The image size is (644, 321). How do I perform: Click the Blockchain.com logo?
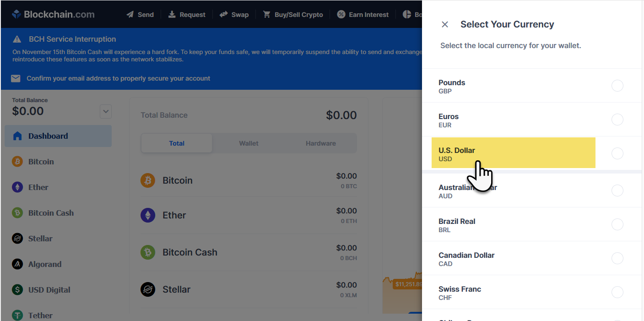(x=53, y=14)
